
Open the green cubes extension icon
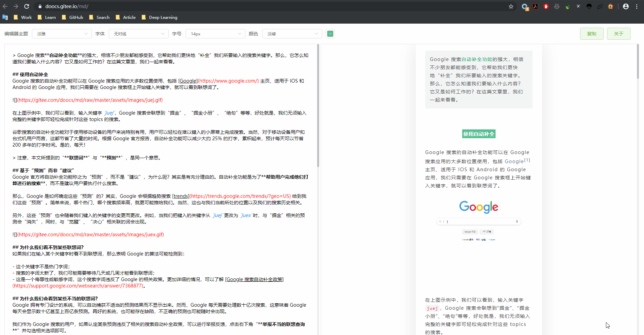click(x=568, y=6)
